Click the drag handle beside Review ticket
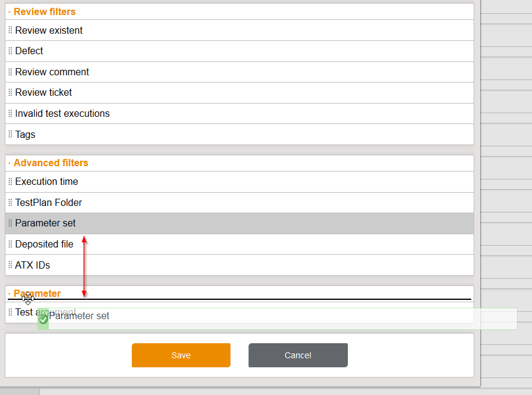The image size is (532, 395). coord(10,92)
